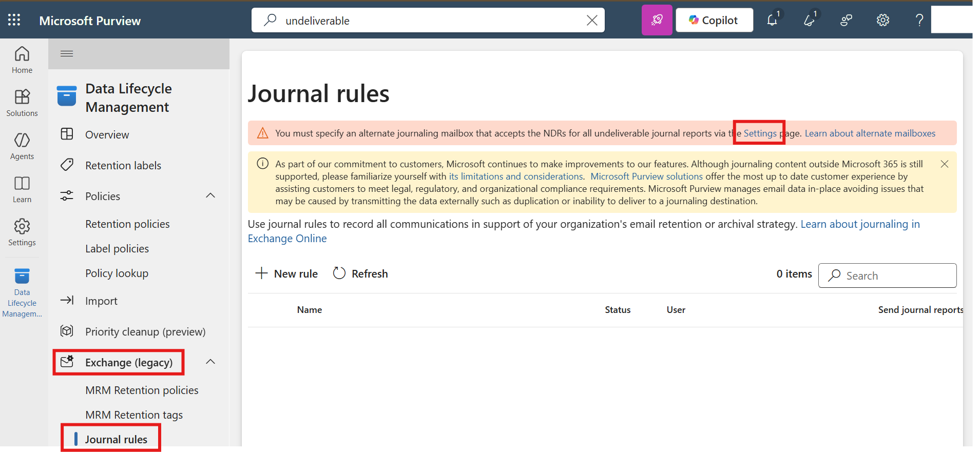The image size is (980, 452).
Task: Click the red warning triangle icon
Action: pyautogui.click(x=262, y=133)
